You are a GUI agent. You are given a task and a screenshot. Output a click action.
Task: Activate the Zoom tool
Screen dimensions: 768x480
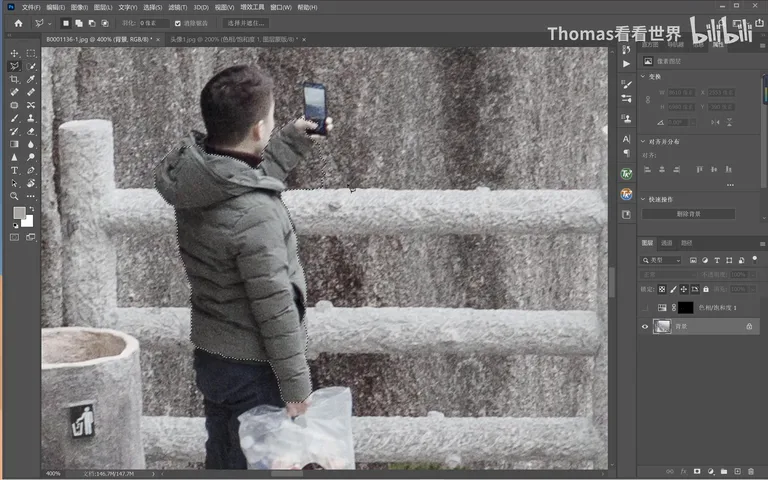pos(14,196)
